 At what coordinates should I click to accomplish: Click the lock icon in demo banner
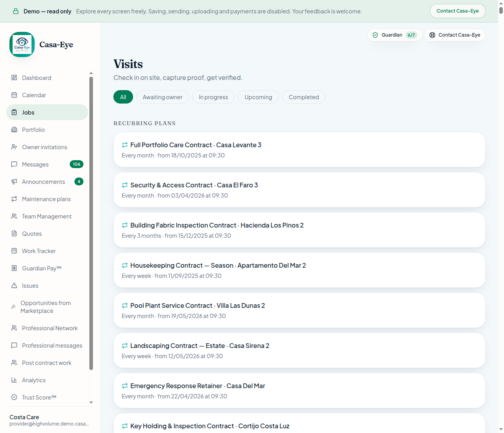[16, 11]
